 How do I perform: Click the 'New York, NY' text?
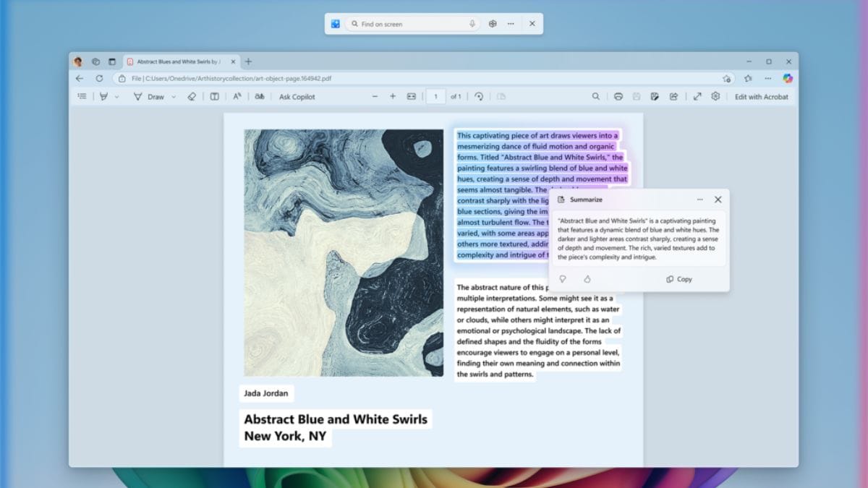point(285,436)
